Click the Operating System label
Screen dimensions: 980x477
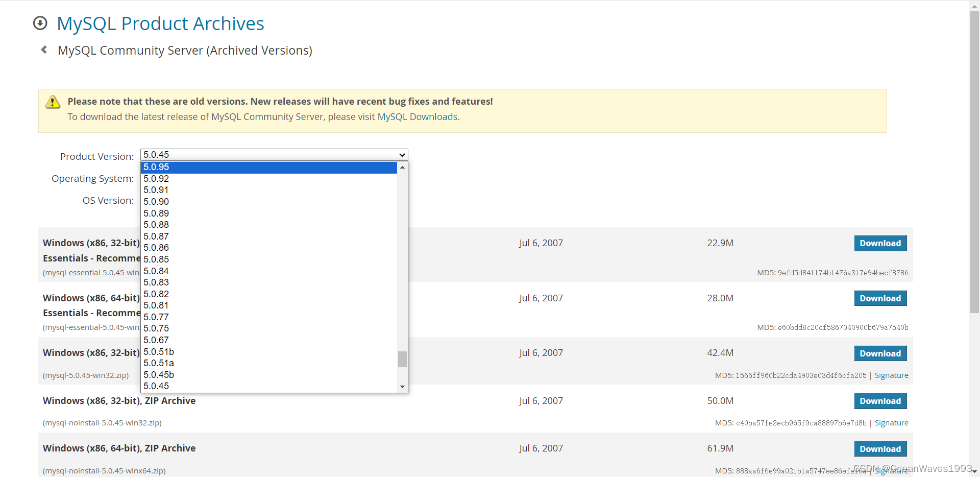[x=92, y=179]
